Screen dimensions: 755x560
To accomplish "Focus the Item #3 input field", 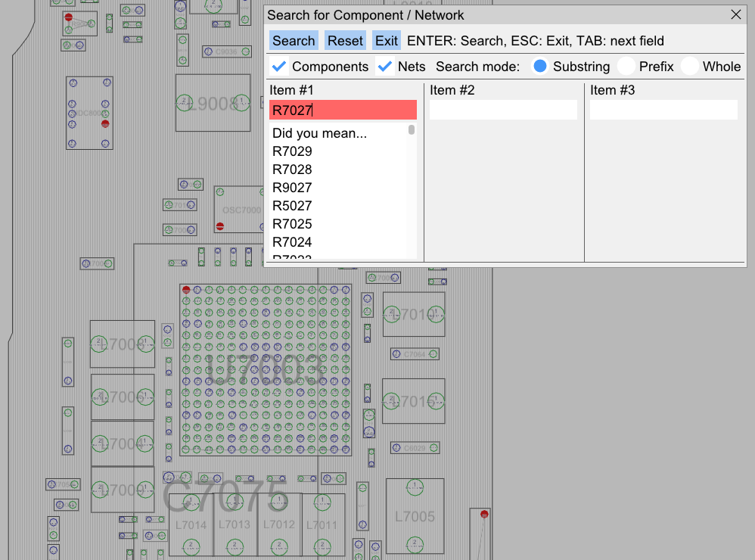I will click(x=663, y=110).
